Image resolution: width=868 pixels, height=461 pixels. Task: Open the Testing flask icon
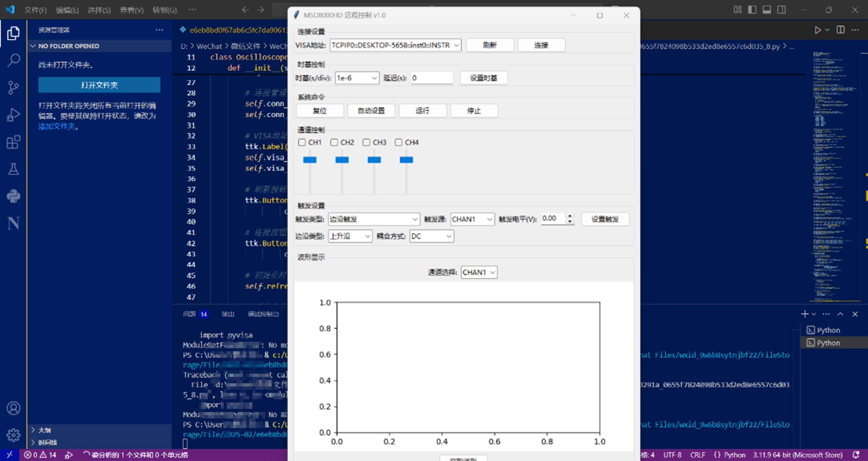click(x=14, y=169)
